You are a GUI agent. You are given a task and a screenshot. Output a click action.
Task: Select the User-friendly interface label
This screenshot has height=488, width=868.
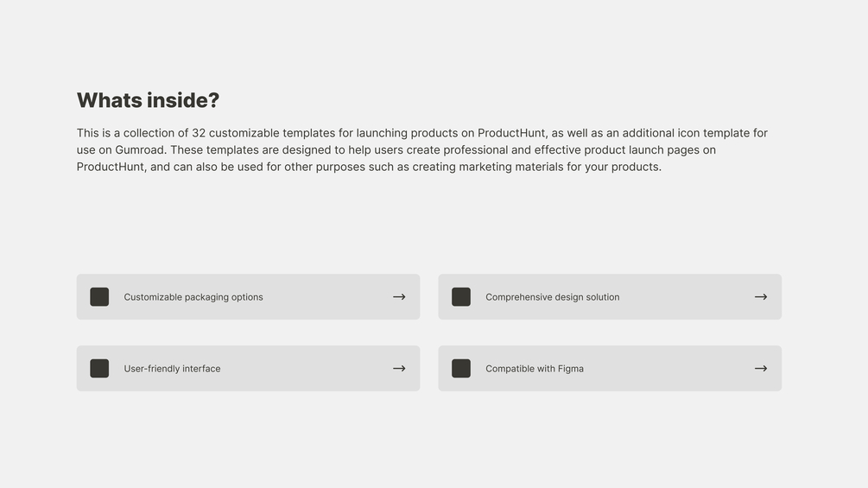pos(172,369)
